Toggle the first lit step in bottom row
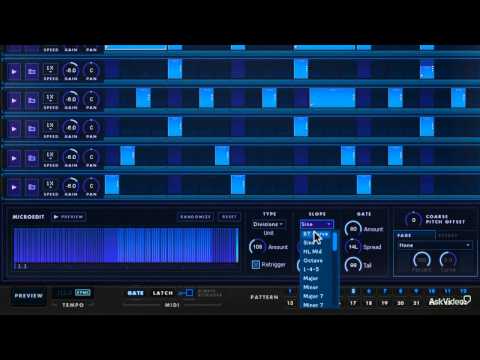 click(x=112, y=185)
